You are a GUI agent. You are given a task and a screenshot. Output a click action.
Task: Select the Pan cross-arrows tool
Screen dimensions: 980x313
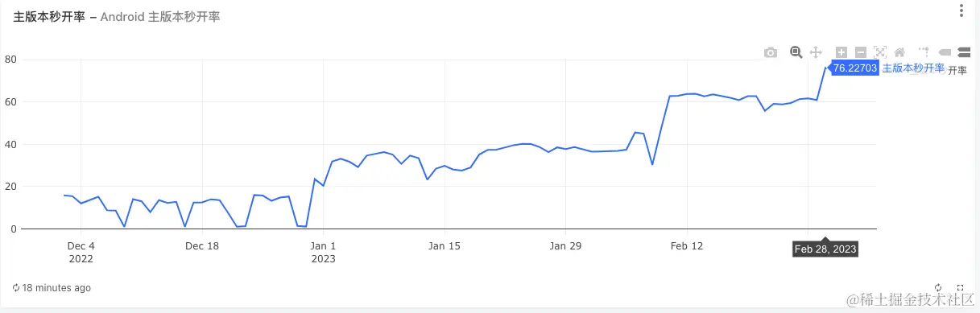tap(816, 52)
